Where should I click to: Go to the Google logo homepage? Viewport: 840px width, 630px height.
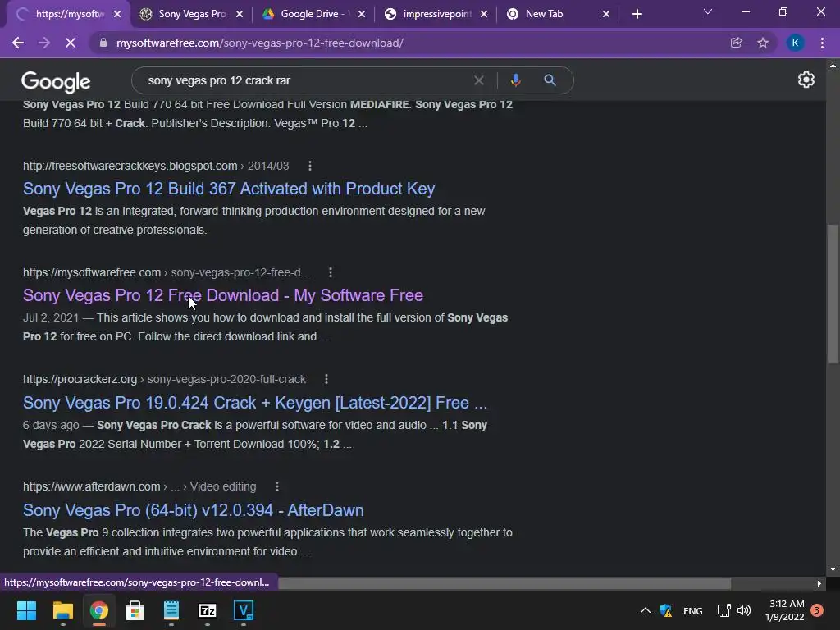(x=56, y=81)
